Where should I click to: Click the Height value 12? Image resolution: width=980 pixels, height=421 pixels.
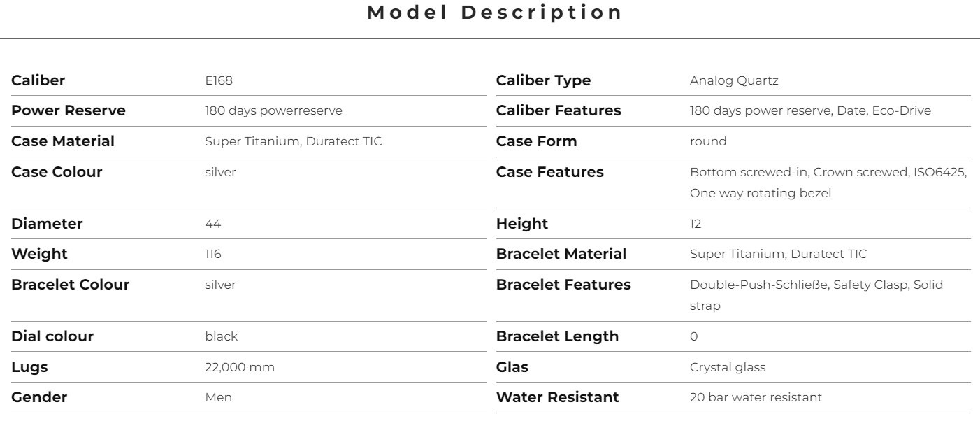(696, 224)
